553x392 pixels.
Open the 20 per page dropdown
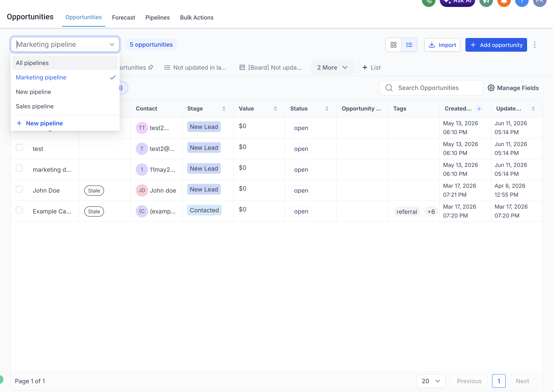pyautogui.click(x=431, y=381)
